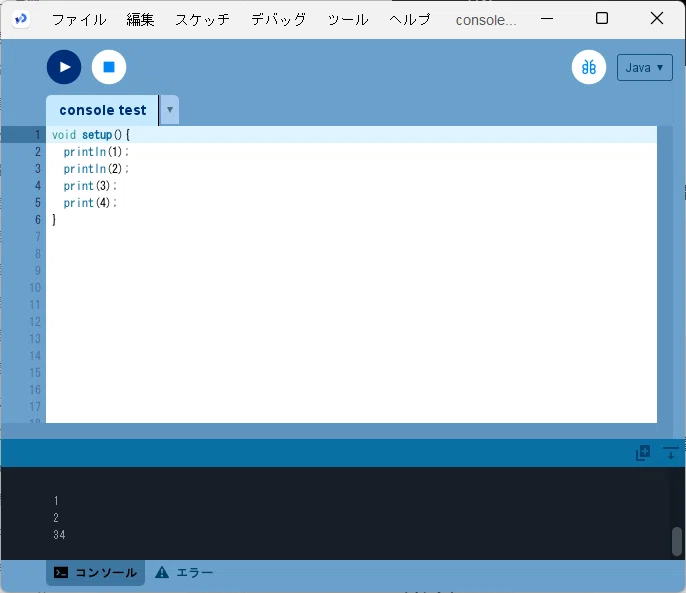Open the ツール menu
686x593 pixels.
(x=348, y=20)
